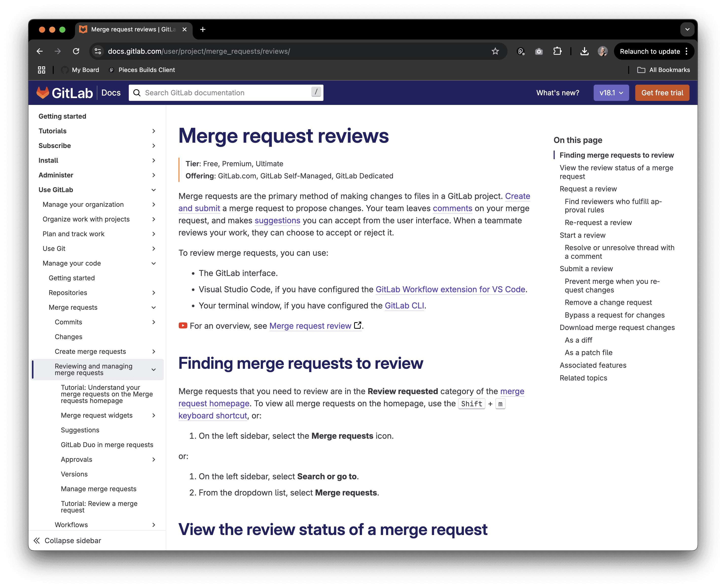
Task: Open GitLab Duo in merge requests page
Action: tap(107, 444)
